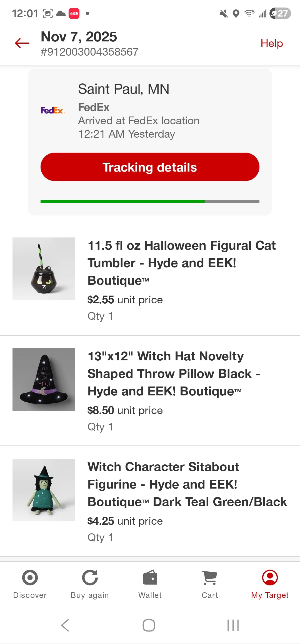
Task: Click the shipment progress bar
Action: [x=150, y=201]
